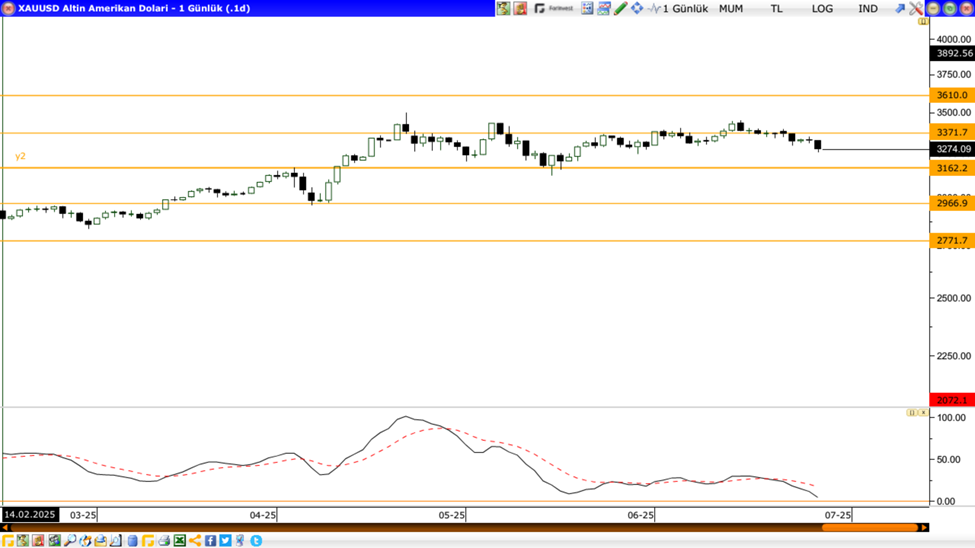
Task: Open the Excel export icon
Action: pyautogui.click(x=180, y=541)
